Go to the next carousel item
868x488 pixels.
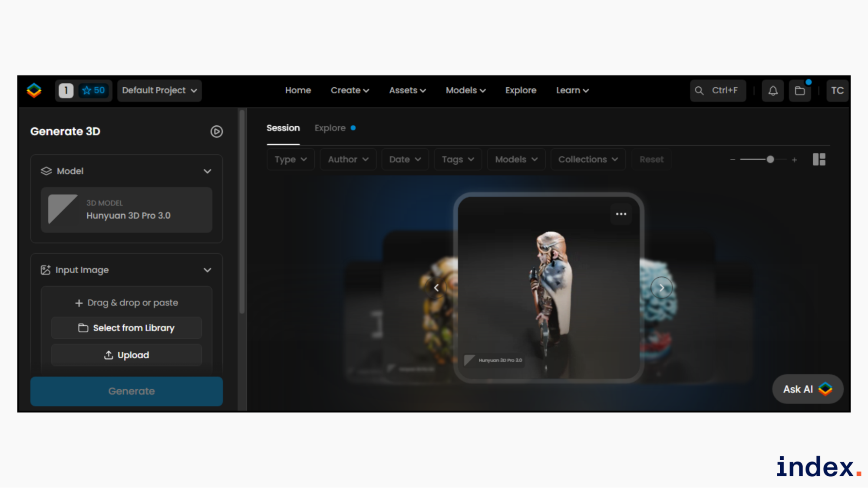(661, 288)
